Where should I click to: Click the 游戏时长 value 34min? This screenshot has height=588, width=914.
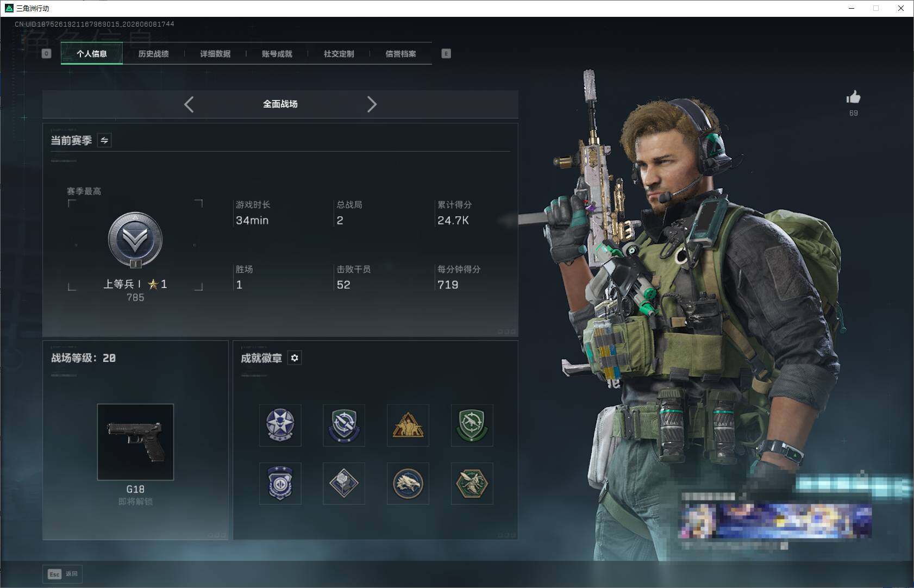pos(252,221)
